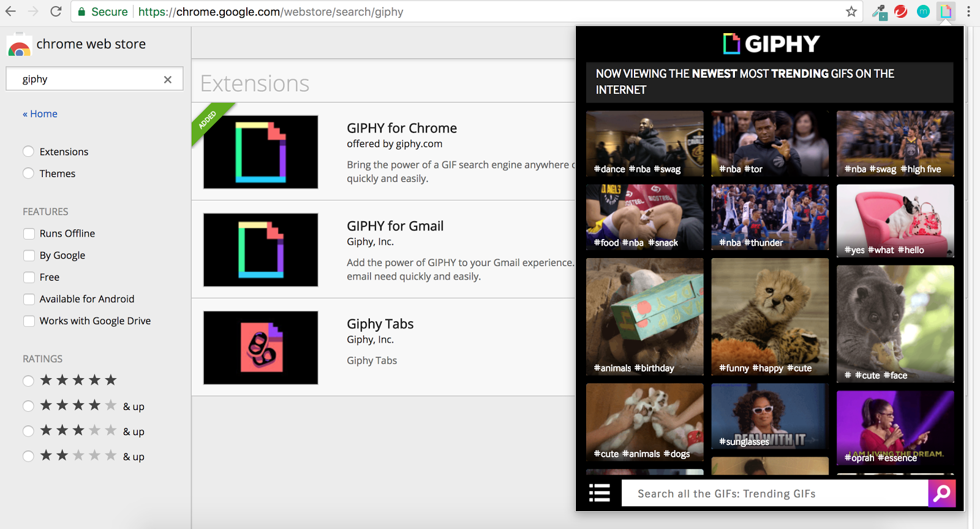980x529 pixels.
Task: Click the browser back arrow
Action: (11, 12)
